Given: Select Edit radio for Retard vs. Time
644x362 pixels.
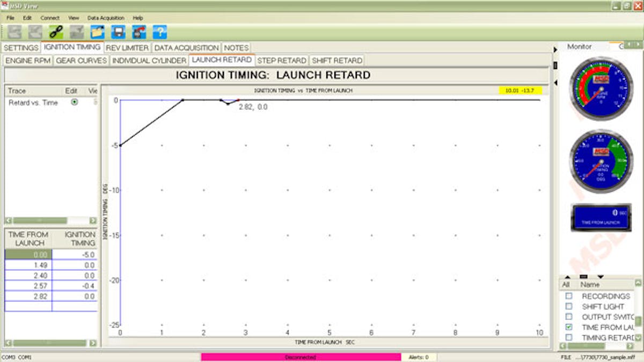Looking at the screenshot, I should coord(74,102).
